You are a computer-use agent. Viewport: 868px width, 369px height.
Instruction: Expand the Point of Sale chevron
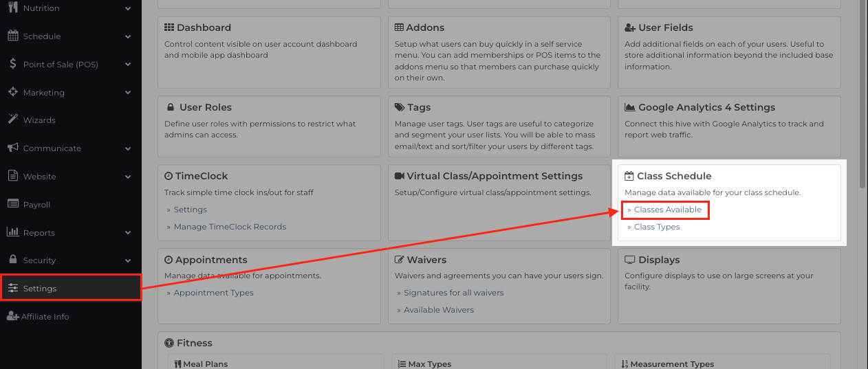click(x=129, y=64)
